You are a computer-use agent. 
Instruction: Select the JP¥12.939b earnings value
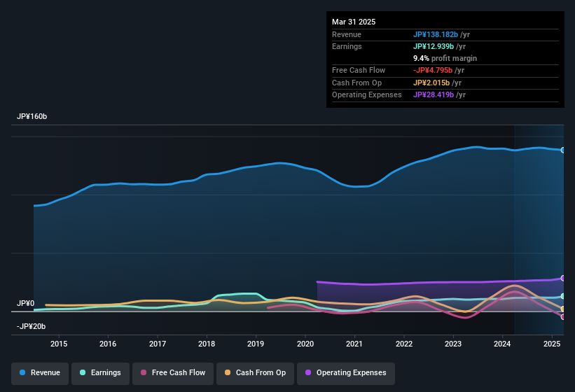pos(434,46)
